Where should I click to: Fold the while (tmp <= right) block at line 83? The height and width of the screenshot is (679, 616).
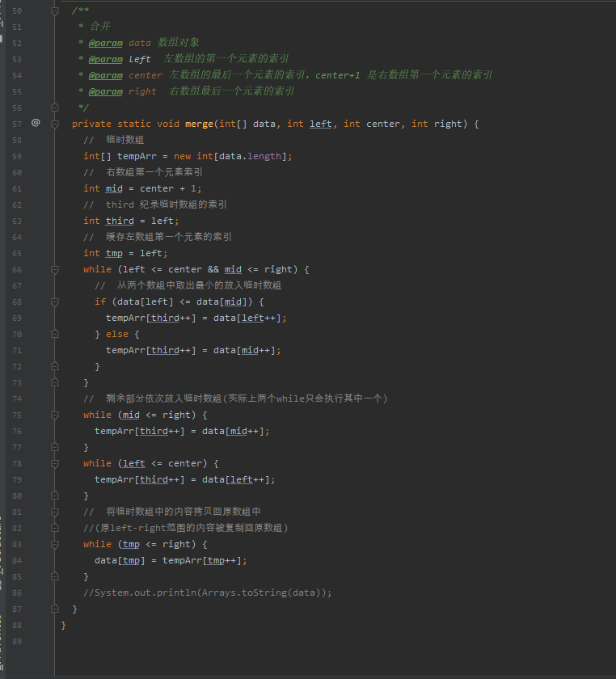[x=55, y=544]
